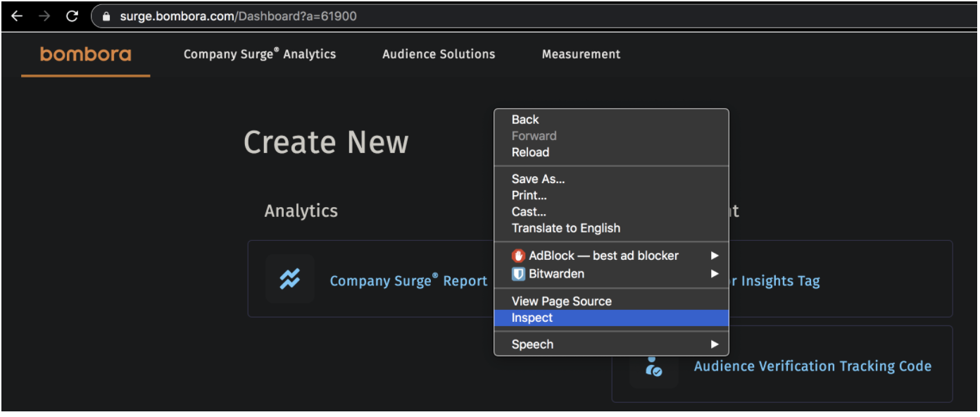Image resolution: width=980 pixels, height=417 pixels.
Task: Select Save As... in context menu
Action: click(538, 179)
